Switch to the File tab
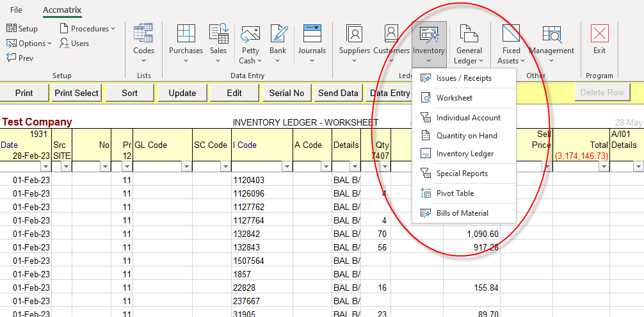 coord(16,10)
